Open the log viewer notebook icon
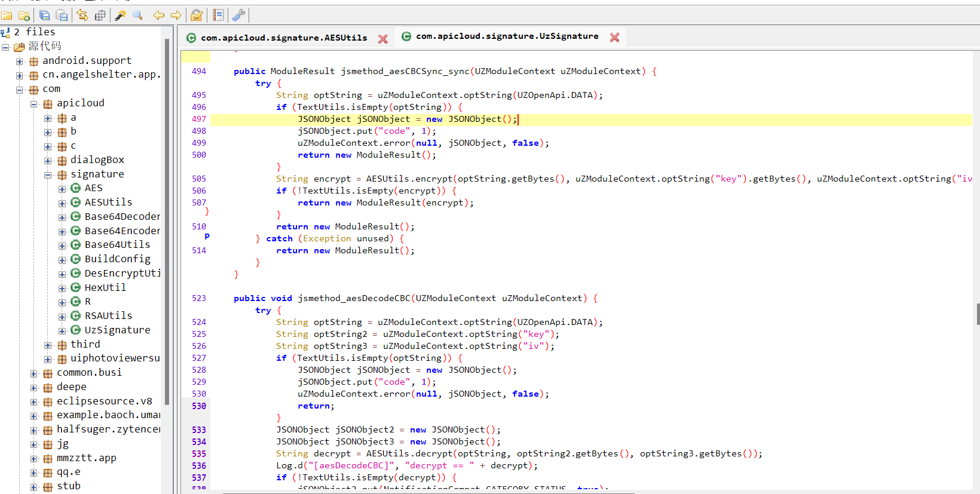 click(x=218, y=16)
